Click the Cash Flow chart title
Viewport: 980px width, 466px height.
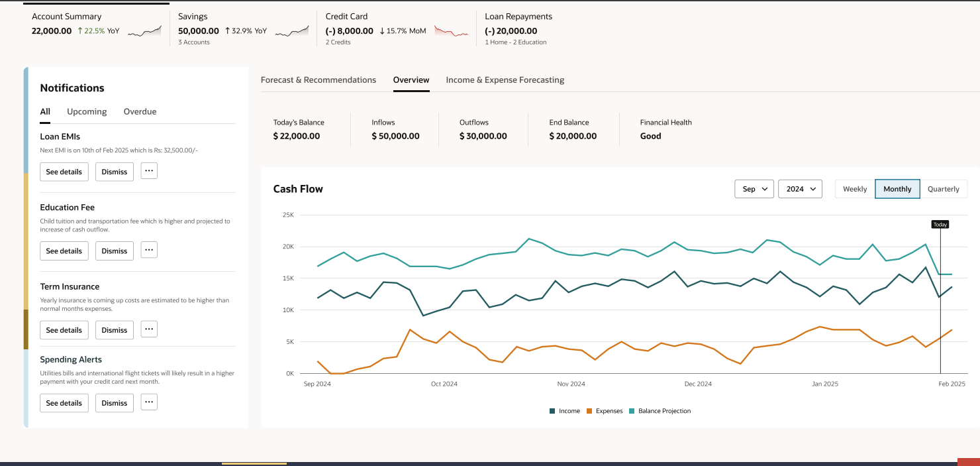coord(298,189)
